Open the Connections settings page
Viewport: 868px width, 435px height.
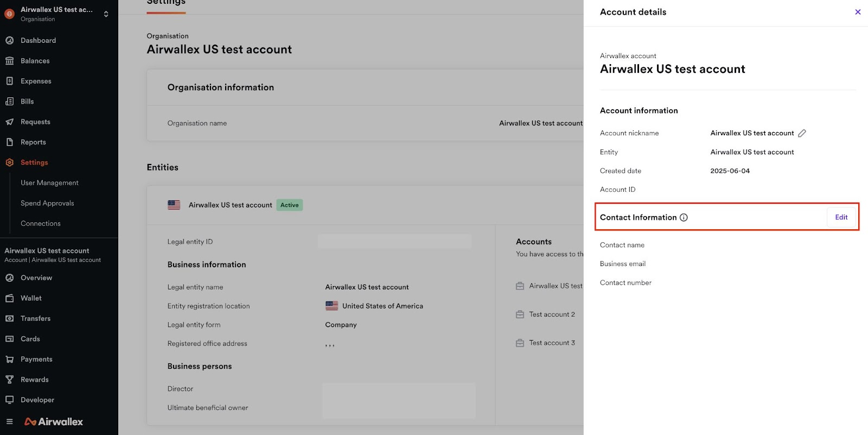coord(41,224)
